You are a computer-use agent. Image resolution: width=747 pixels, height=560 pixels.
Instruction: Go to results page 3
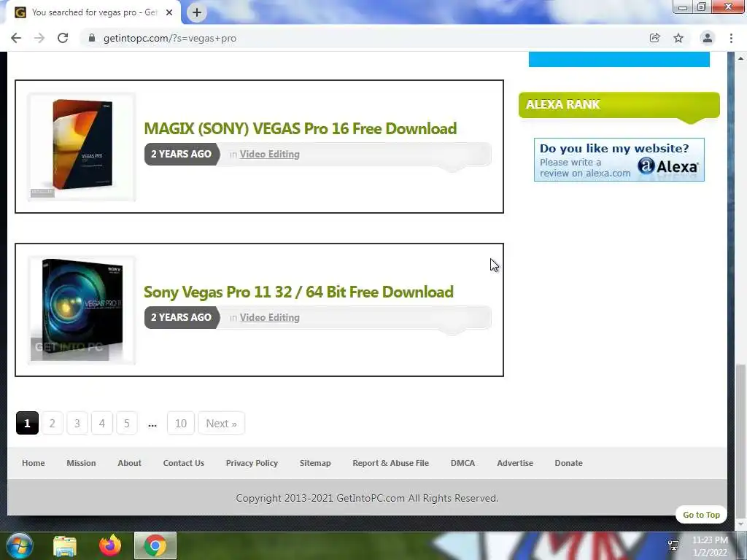pos(77,423)
